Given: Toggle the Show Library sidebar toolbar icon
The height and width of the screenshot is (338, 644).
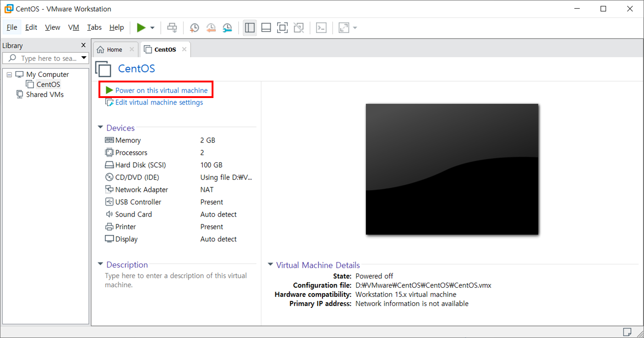Looking at the screenshot, I should [x=250, y=28].
